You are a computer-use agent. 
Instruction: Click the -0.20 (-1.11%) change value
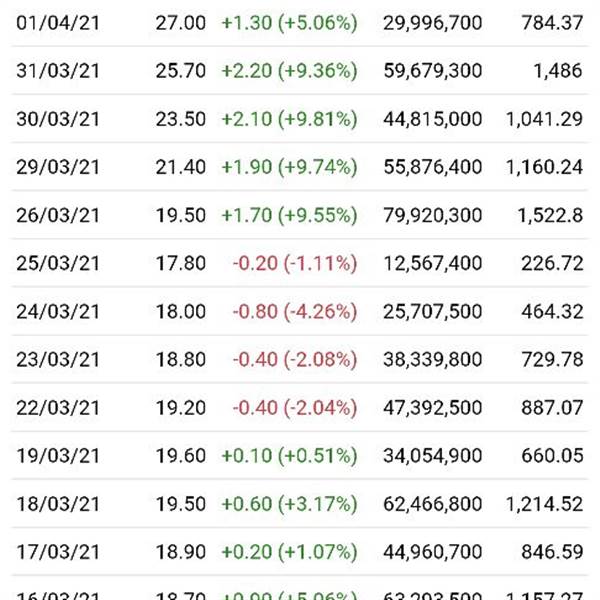click(x=295, y=263)
